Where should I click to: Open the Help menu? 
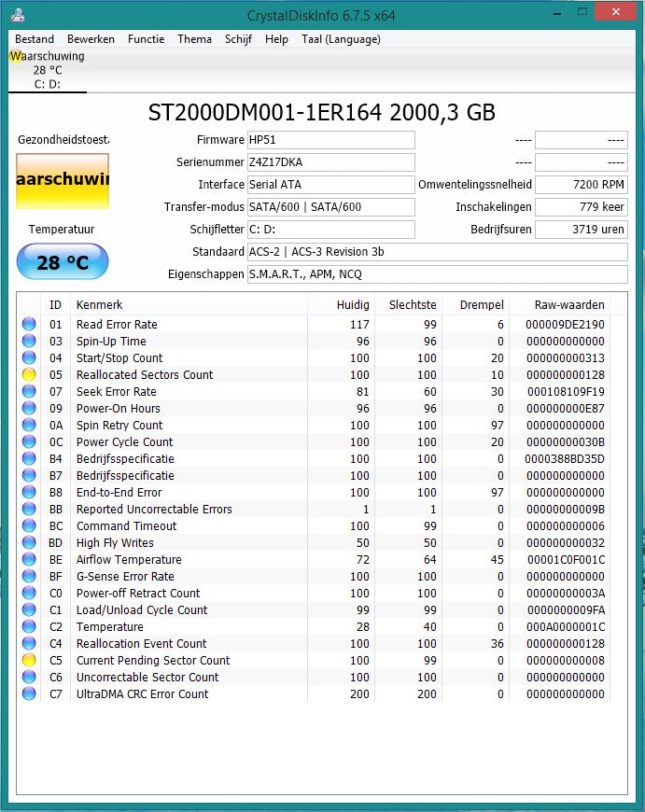pyautogui.click(x=276, y=39)
